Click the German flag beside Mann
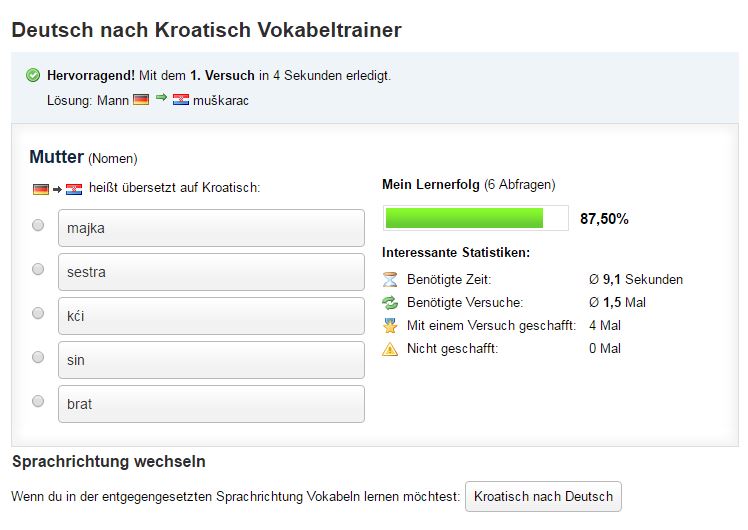The height and width of the screenshot is (530, 748). tap(141, 100)
